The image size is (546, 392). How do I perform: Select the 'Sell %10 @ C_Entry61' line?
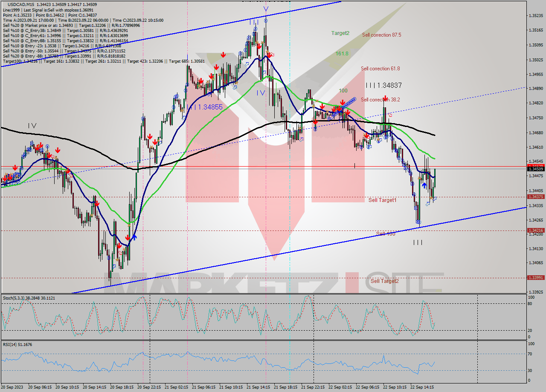(x=65, y=35)
